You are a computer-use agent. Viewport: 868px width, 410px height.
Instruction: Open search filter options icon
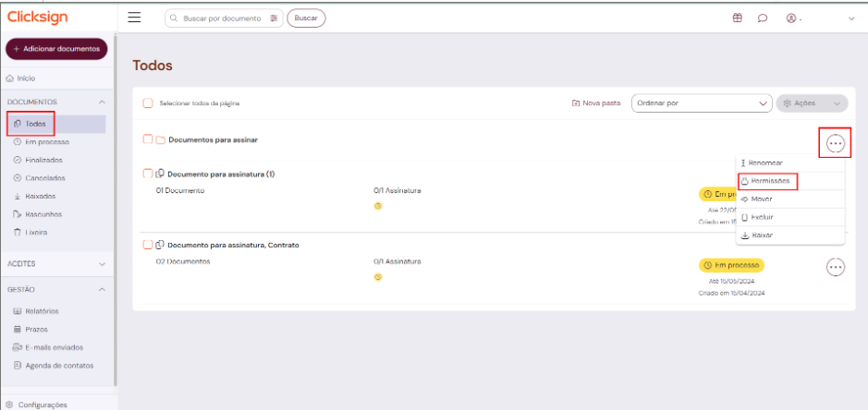coord(274,18)
